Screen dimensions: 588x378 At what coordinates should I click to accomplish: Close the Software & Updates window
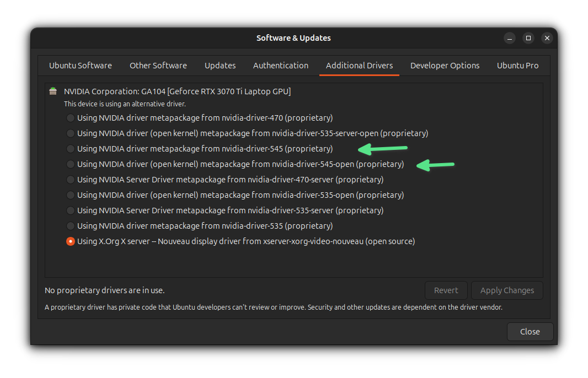pos(530,331)
